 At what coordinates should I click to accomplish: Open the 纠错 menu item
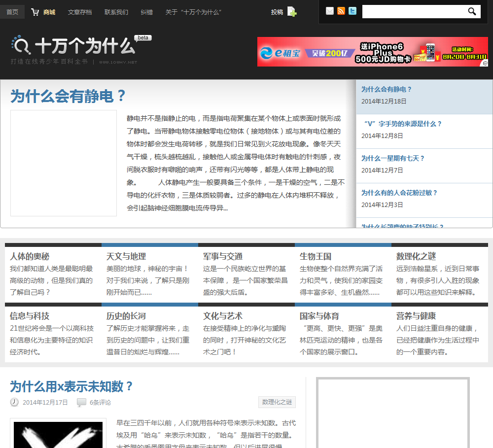pos(147,12)
